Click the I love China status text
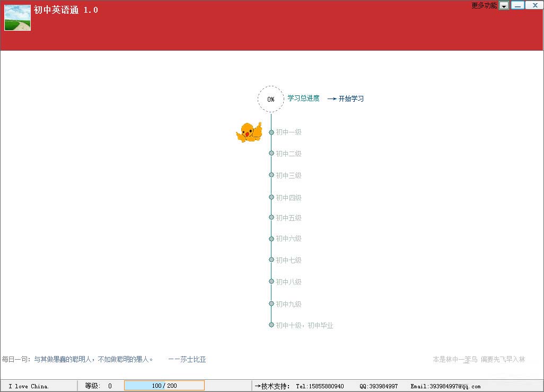Image resolution: width=544 pixels, height=392 pixels. point(29,386)
